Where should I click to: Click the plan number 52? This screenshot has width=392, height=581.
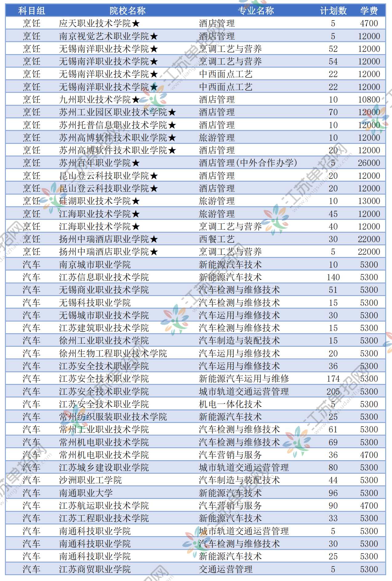click(333, 49)
